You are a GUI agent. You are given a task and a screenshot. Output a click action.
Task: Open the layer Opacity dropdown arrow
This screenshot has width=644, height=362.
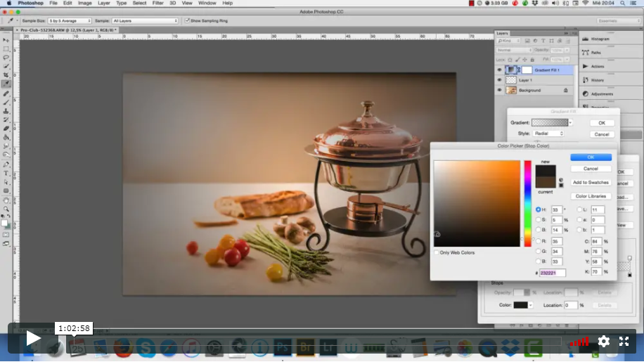[567, 50]
